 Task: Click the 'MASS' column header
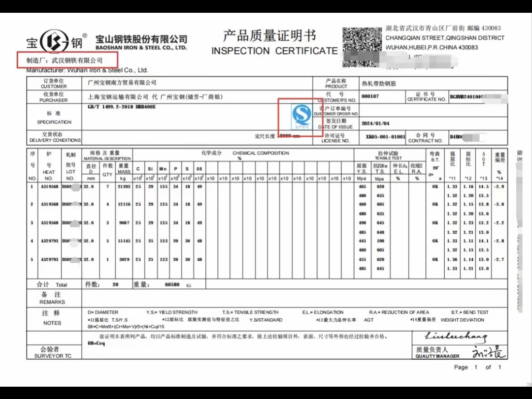[x=124, y=172]
